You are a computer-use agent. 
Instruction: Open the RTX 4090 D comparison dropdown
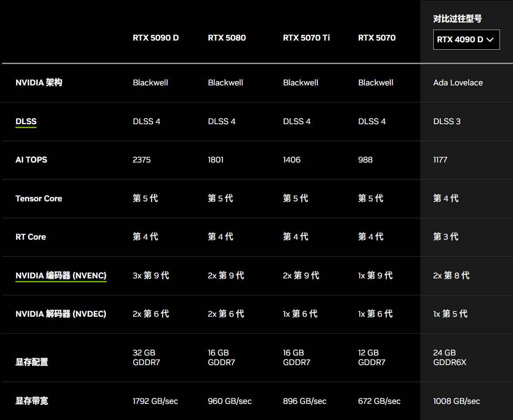466,40
